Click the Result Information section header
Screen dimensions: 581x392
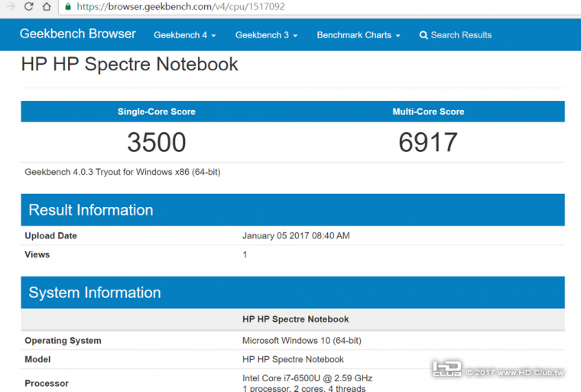(x=90, y=210)
